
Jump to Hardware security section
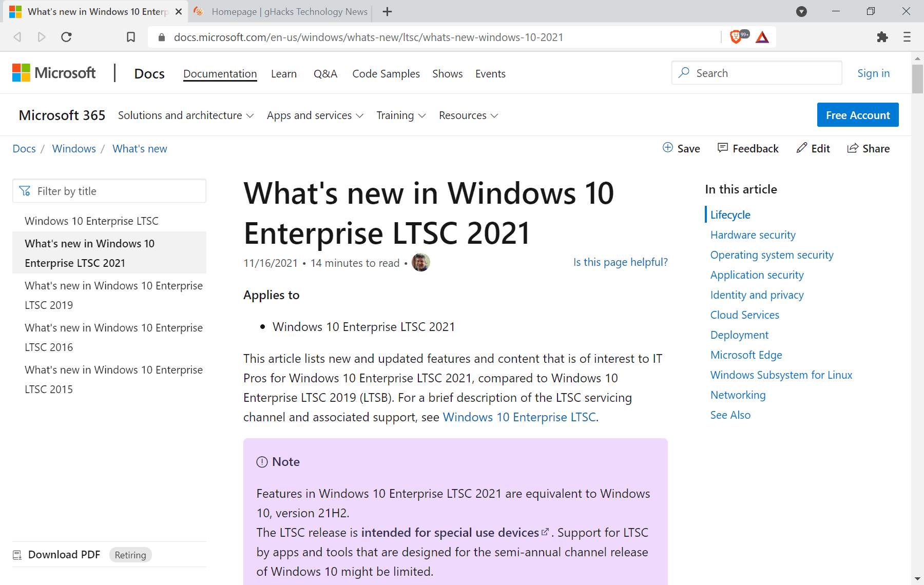[753, 235]
